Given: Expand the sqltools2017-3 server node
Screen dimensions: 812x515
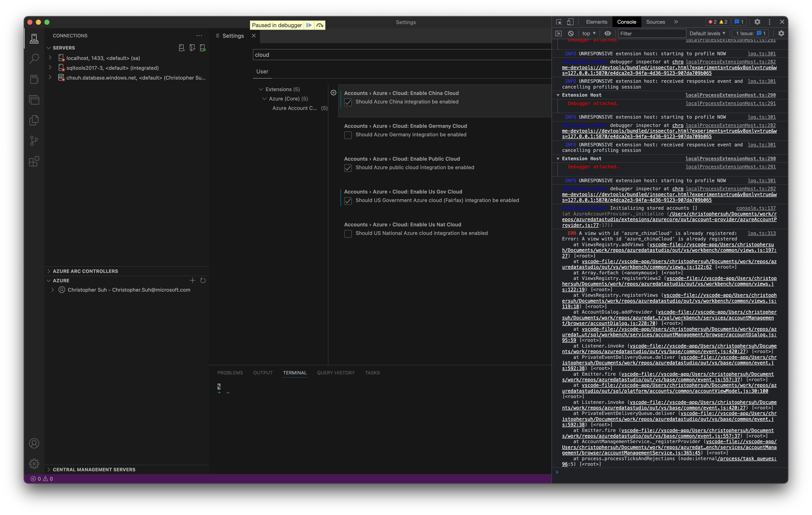Looking at the screenshot, I should coord(50,67).
